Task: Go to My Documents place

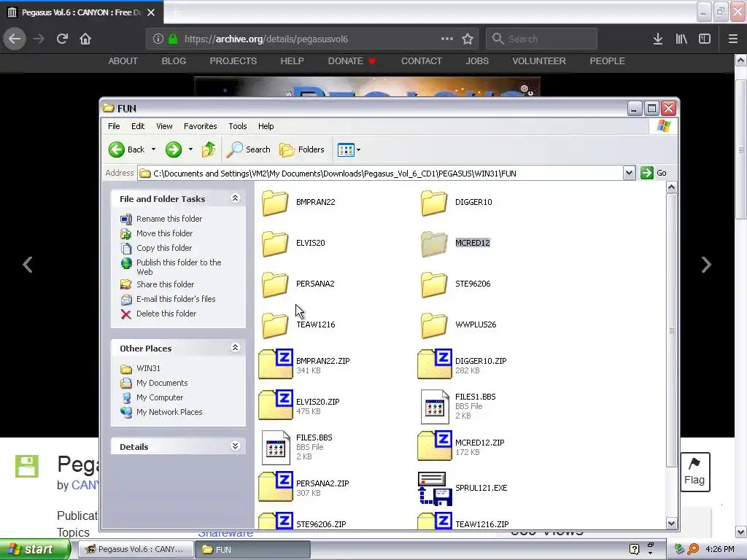Action: pos(161,383)
